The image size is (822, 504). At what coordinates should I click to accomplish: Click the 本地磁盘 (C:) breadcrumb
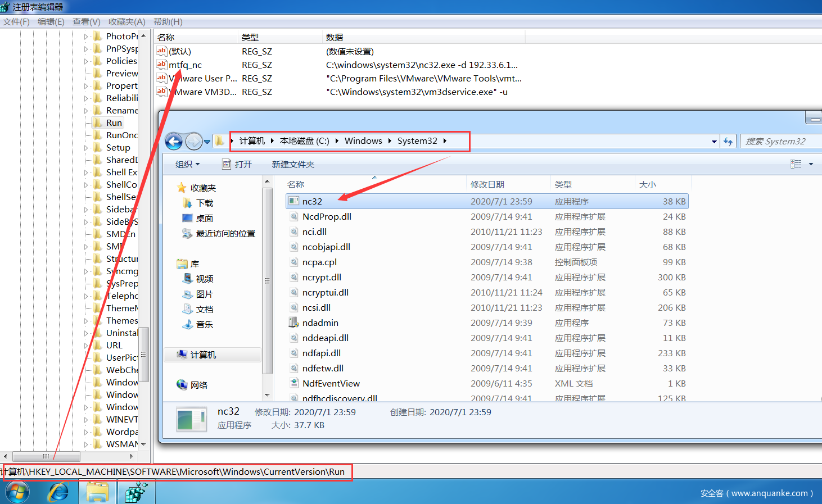point(304,141)
